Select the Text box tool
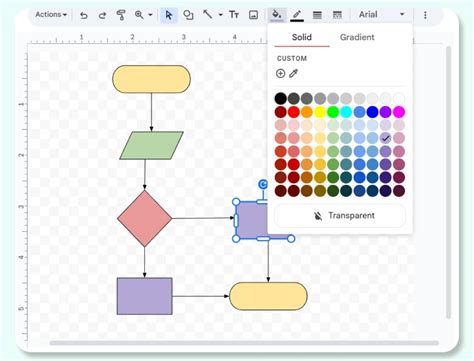 click(234, 15)
